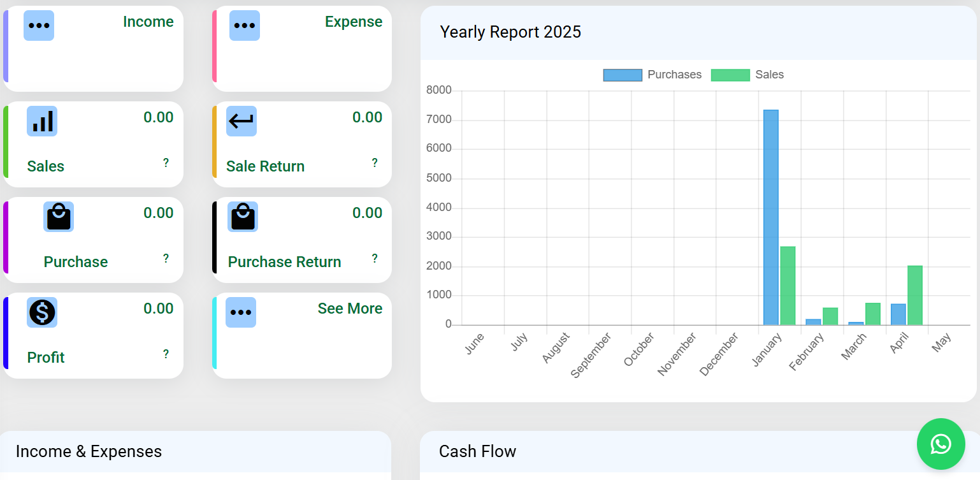Click the Purchase card help question mark
This screenshot has width=980, height=480.
pos(166,259)
